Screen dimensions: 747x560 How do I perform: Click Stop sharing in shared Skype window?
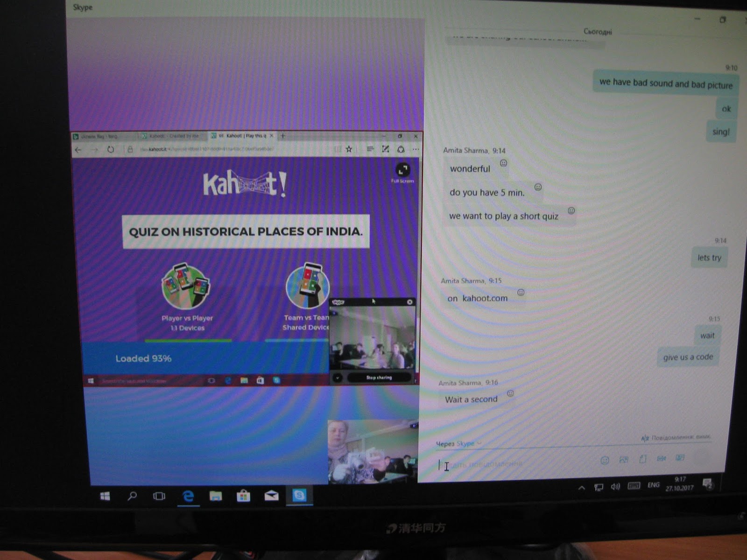pyautogui.click(x=379, y=378)
